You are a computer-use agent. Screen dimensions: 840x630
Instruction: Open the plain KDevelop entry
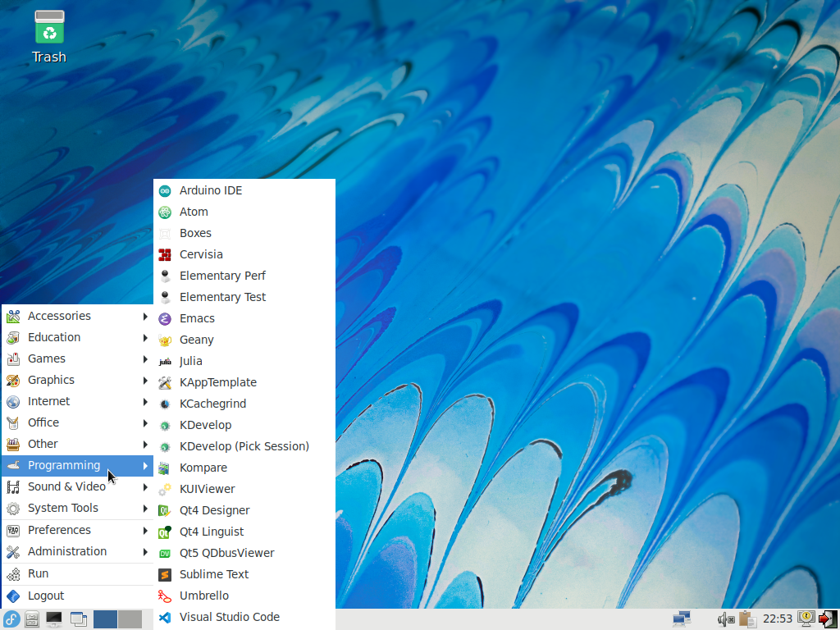pyautogui.click(x=244, y=425)
